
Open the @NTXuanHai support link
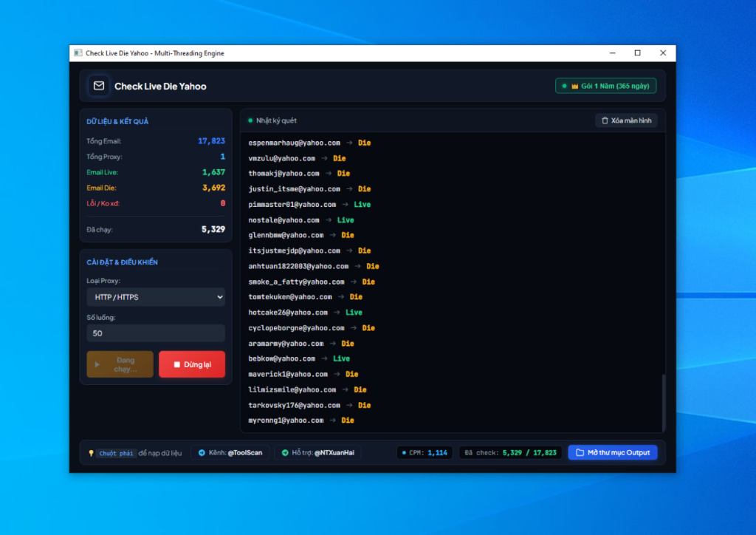(318, 452)
